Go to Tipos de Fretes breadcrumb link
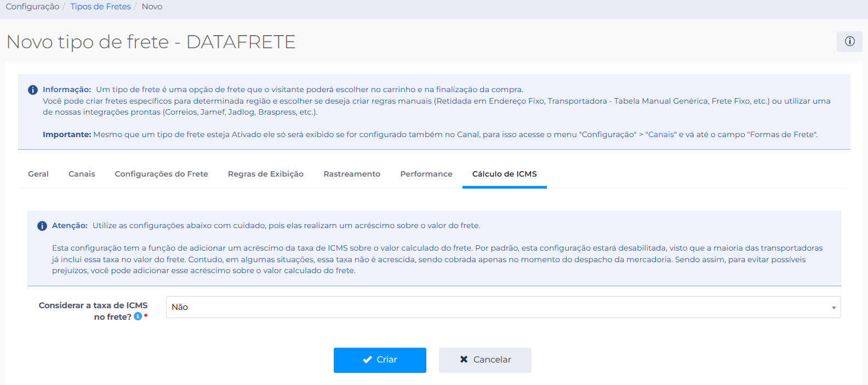This screenshot has width=868, height=385. coord(100,7)
